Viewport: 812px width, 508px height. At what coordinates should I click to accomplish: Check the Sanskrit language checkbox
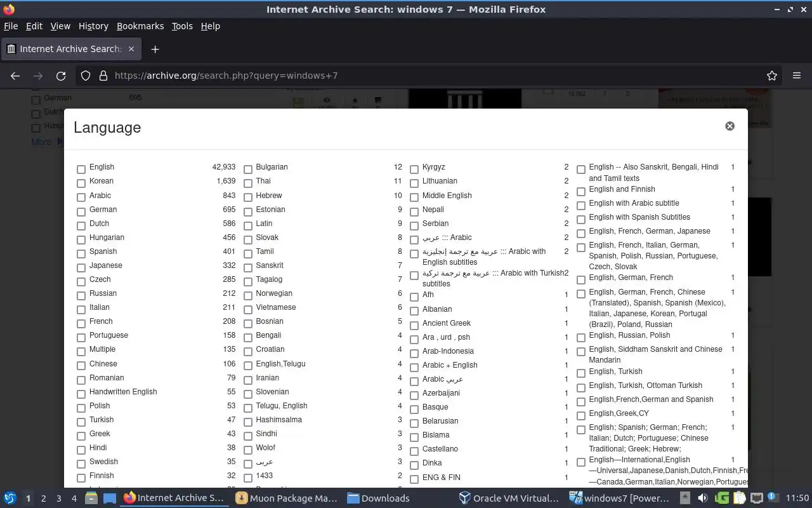(248, 267)
